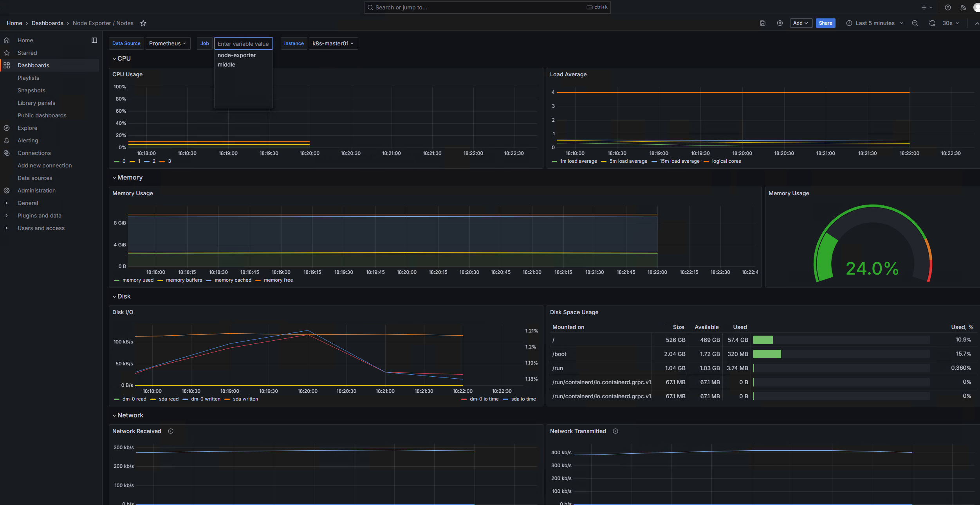Collapse the Memory row section
This screenshot has height=505, width=980.
click(x=130, y=178)
